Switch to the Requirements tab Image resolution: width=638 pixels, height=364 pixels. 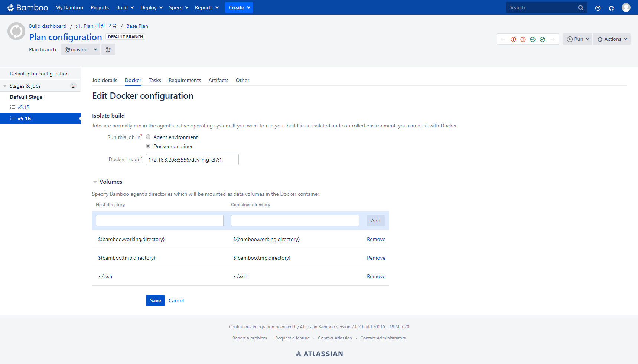pos(185,80)
